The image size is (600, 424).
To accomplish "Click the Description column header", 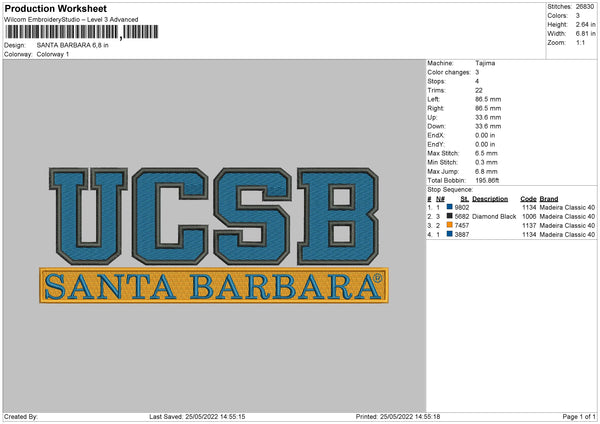I will pyautogui.click(x=490, y=199).
